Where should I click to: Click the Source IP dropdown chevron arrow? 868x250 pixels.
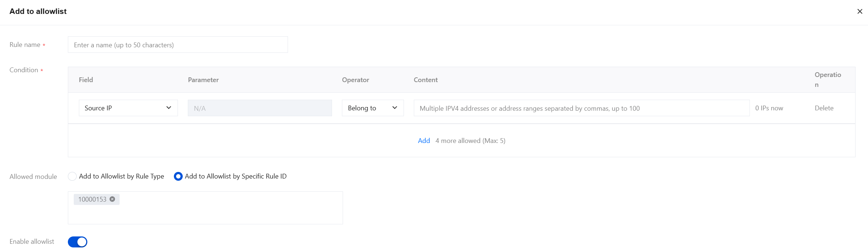pos(169,108)
